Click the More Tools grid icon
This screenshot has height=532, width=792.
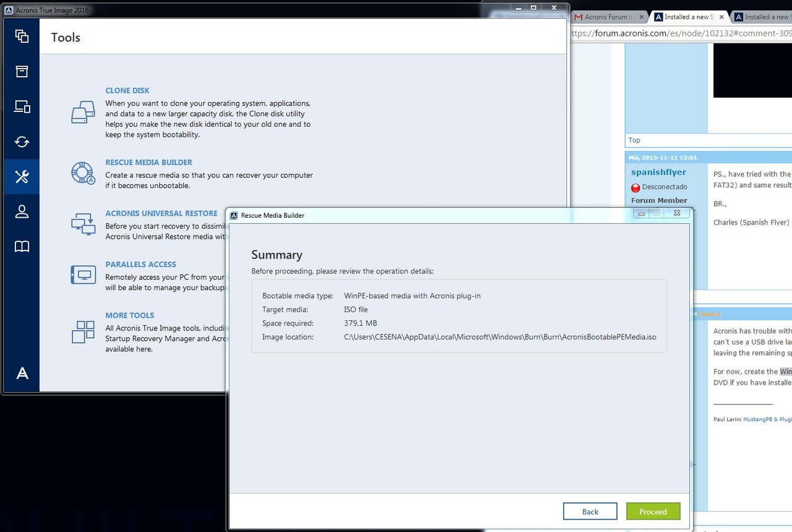[83, 332]
